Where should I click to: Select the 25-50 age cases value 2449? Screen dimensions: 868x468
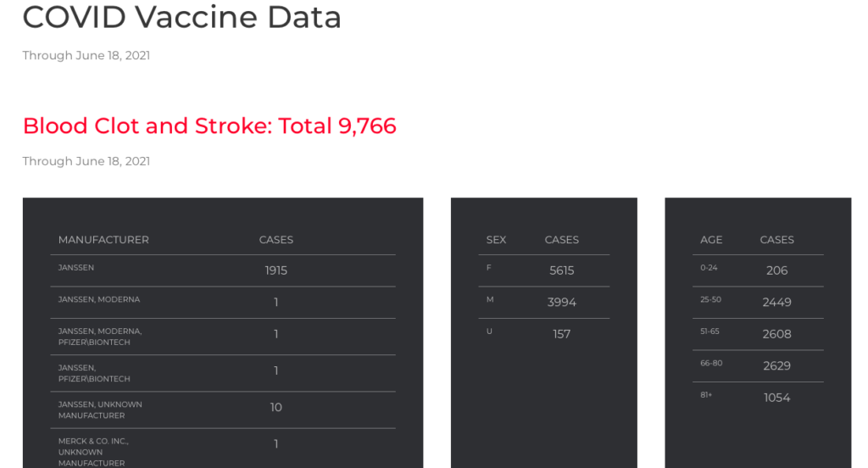pyautogui.click(x=776, y=303)
